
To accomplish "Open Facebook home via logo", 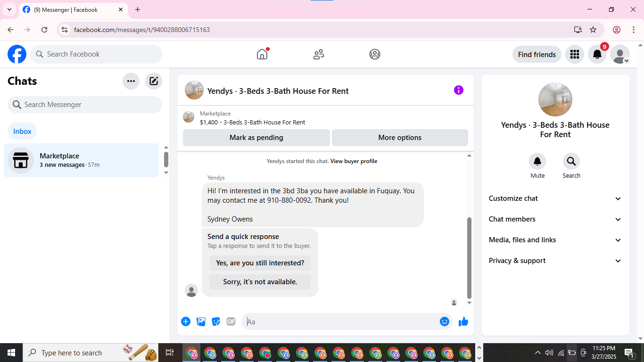I will coord(17,54).
